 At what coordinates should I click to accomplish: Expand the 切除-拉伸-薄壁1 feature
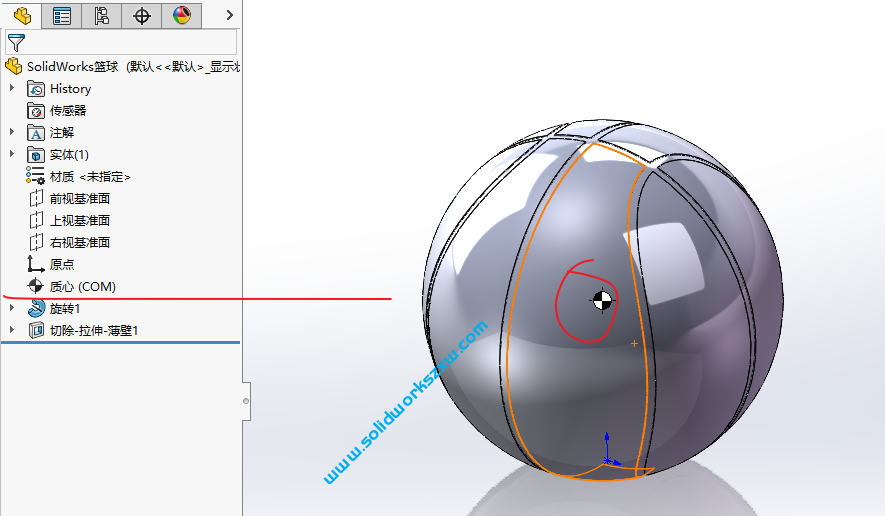(12, 330)
